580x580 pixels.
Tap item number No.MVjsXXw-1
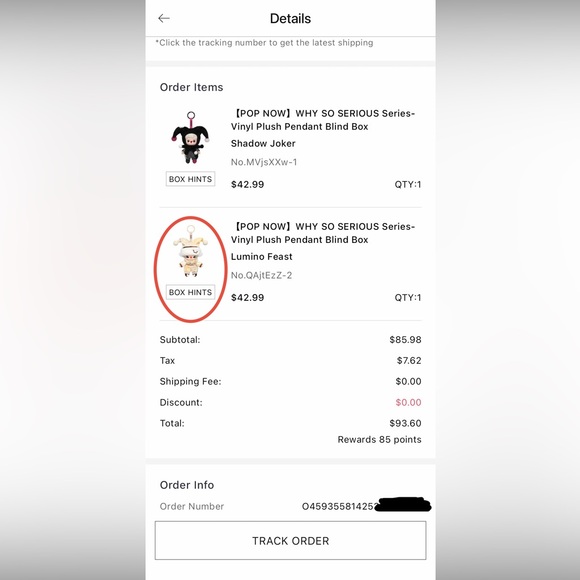pos(264,162)
